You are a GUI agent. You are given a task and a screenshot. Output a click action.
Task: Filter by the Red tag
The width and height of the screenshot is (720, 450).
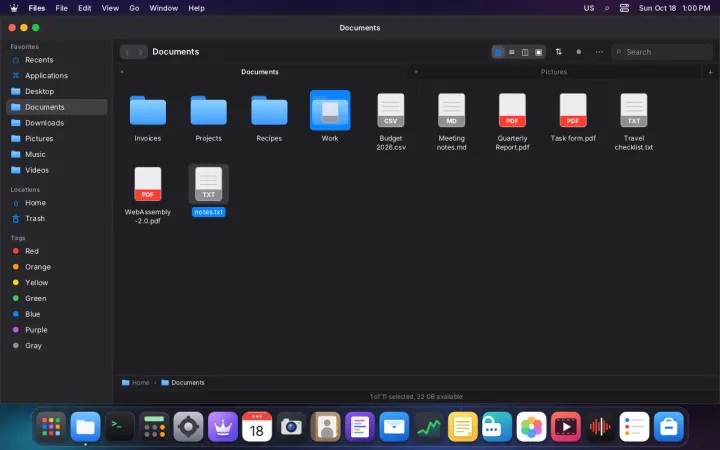[x=56, y=251]
